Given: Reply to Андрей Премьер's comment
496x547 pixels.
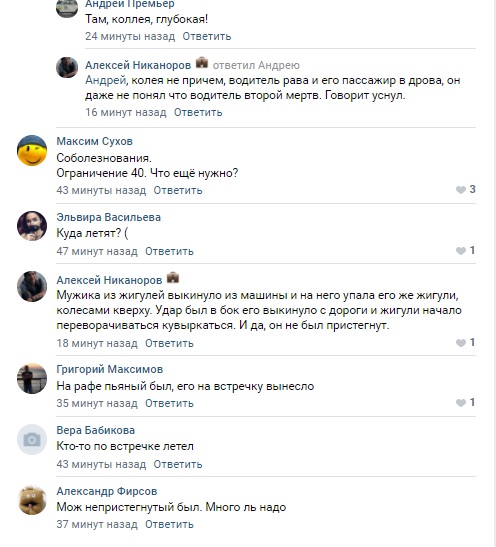Looking at the screenshot, I should click(207, 36).
